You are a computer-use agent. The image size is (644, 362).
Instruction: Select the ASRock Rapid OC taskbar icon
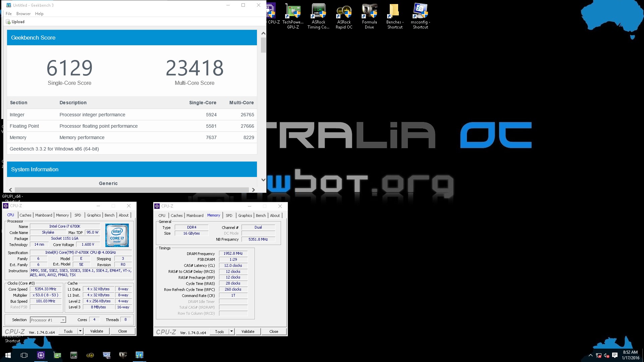point(90,355)
